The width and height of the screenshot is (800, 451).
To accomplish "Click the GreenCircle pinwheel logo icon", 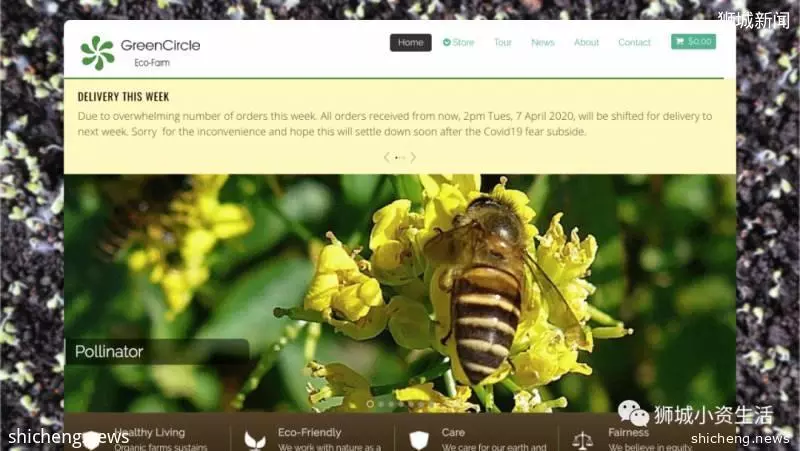I will coord(97,53).
